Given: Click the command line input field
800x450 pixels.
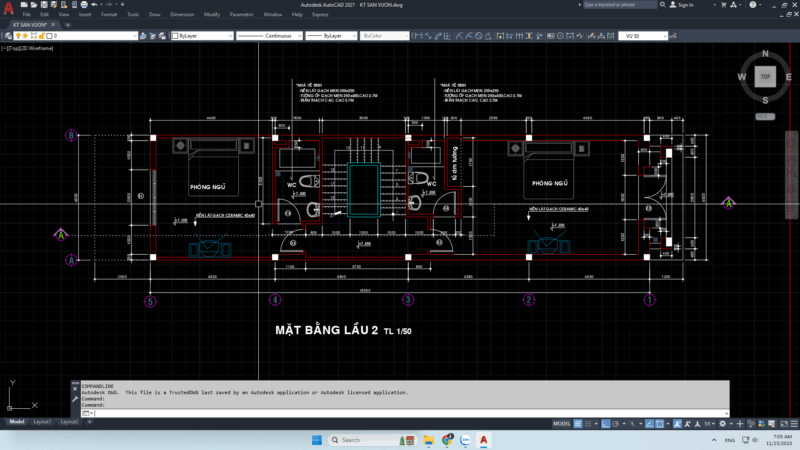Looking at the screenshot, I should 400,411.
